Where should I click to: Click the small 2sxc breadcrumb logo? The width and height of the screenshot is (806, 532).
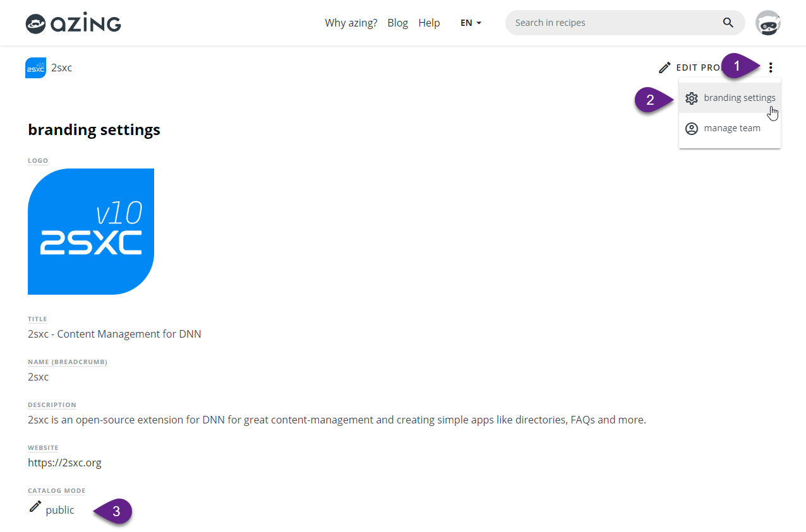(x=35, y=68)
